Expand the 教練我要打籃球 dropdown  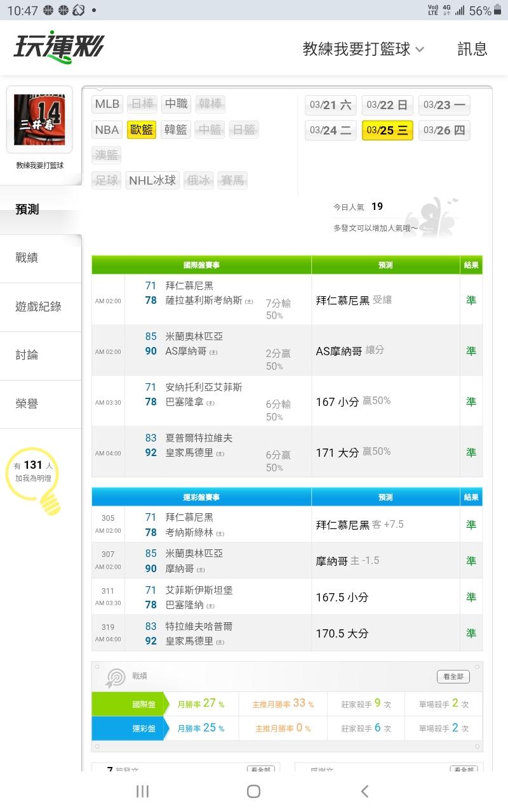[363, 49]
